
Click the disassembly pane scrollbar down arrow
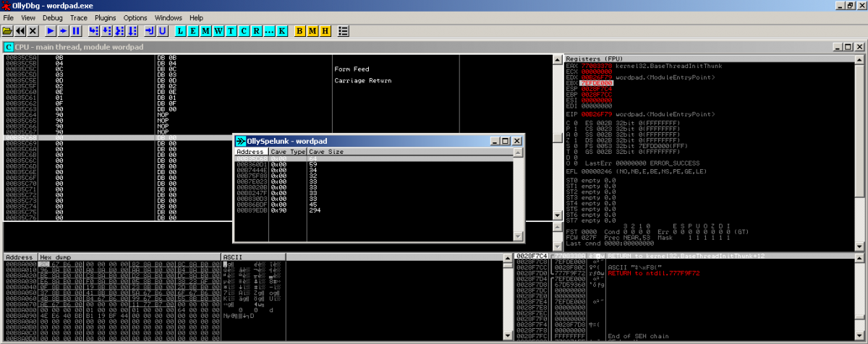[556, 215]
